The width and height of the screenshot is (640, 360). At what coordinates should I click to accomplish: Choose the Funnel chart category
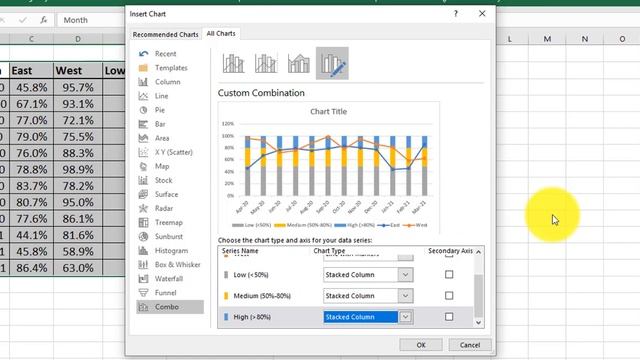pos(170,293)
